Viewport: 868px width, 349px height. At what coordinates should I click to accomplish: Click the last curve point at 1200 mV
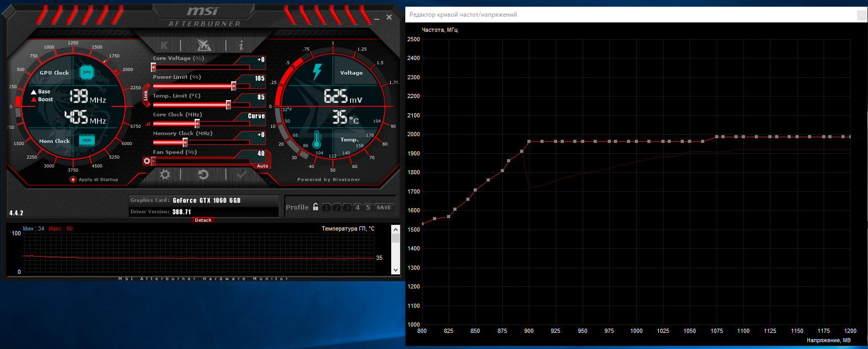(850, 137)
